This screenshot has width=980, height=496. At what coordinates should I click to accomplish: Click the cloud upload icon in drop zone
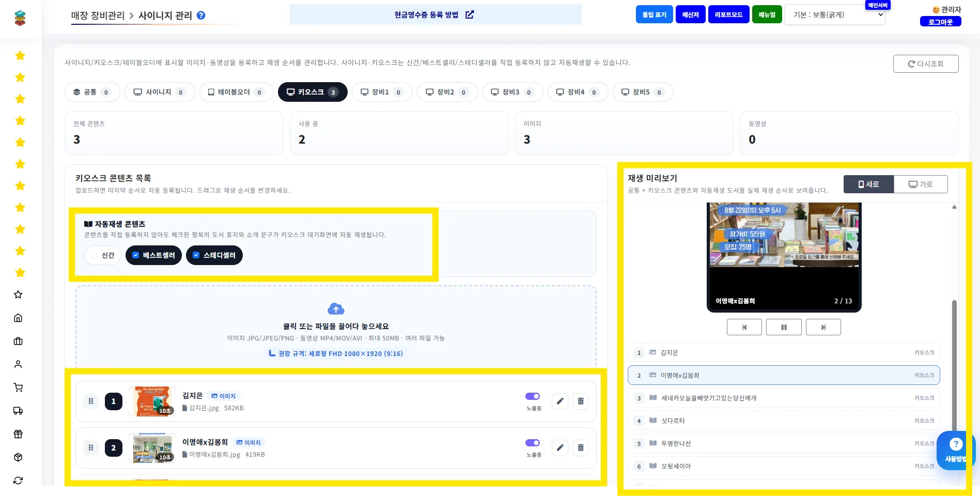click(336, 309)
